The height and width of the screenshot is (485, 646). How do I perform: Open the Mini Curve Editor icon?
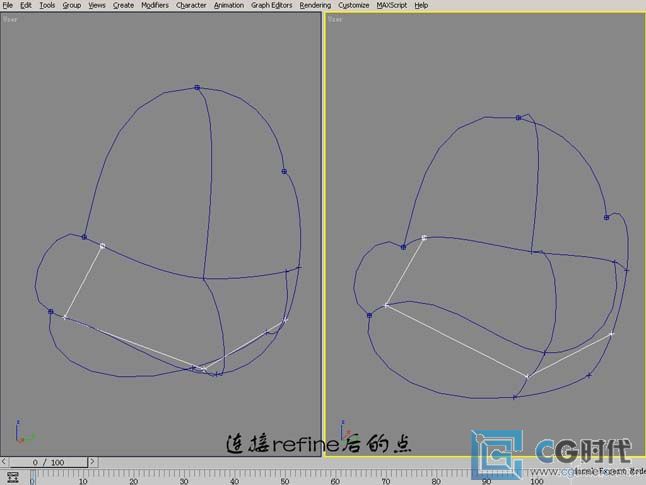[13, 477]
